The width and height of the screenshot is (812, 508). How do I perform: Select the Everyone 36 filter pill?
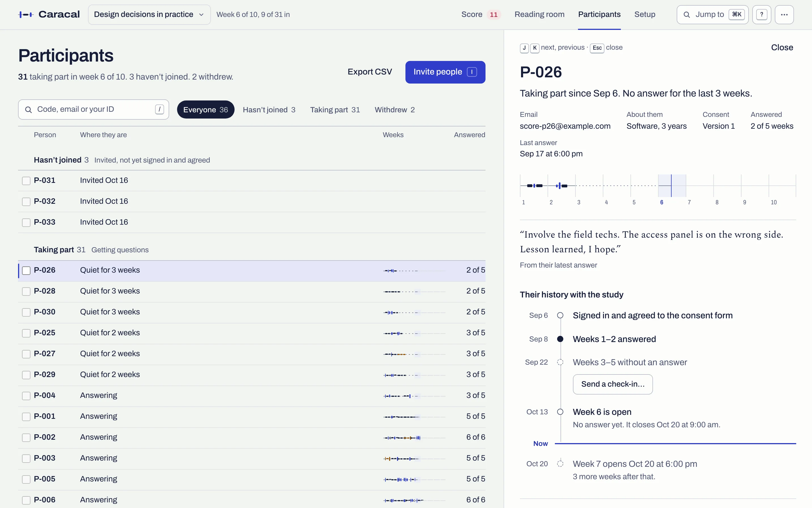coord(205,110)
